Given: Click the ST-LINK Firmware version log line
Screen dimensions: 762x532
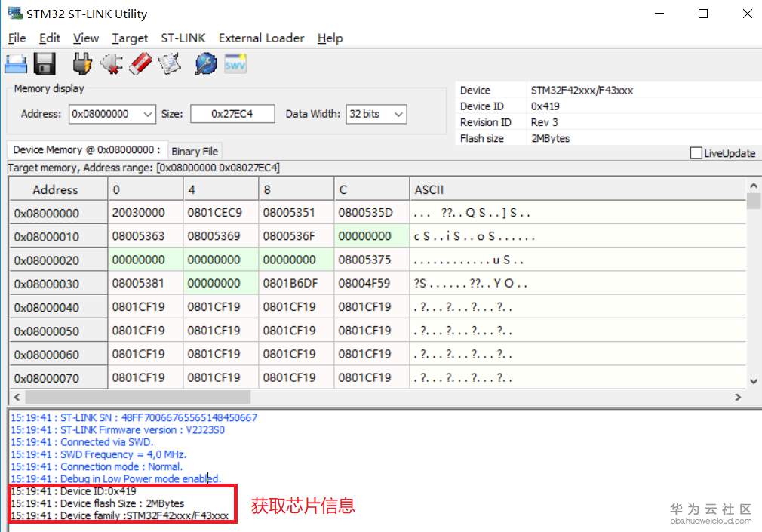Looking at the screenshot, I should [x=118, y=430].
